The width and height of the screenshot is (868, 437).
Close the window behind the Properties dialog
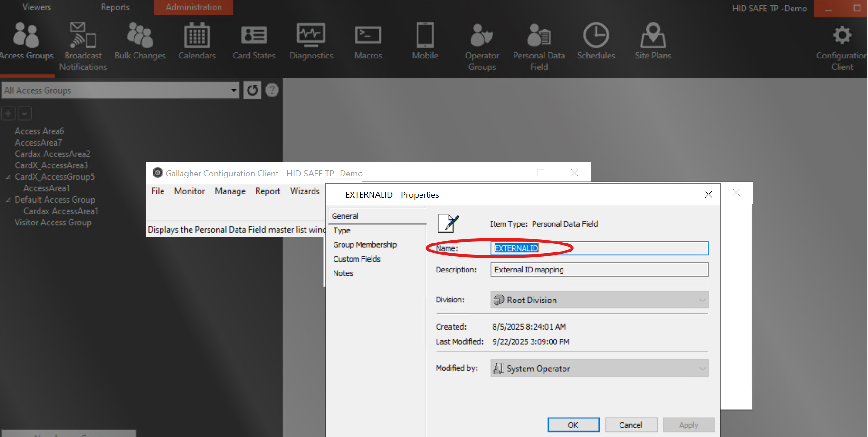pyautogui.click(x=736, y=192)
